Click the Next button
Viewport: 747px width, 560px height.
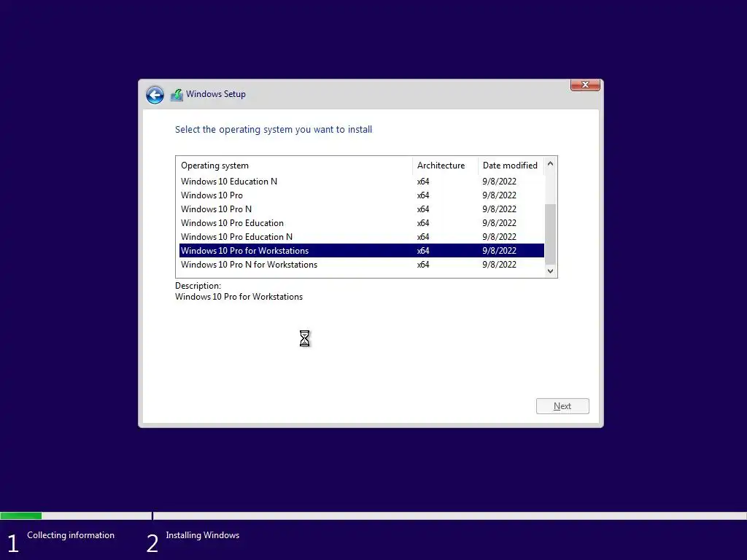coord(562,406)
